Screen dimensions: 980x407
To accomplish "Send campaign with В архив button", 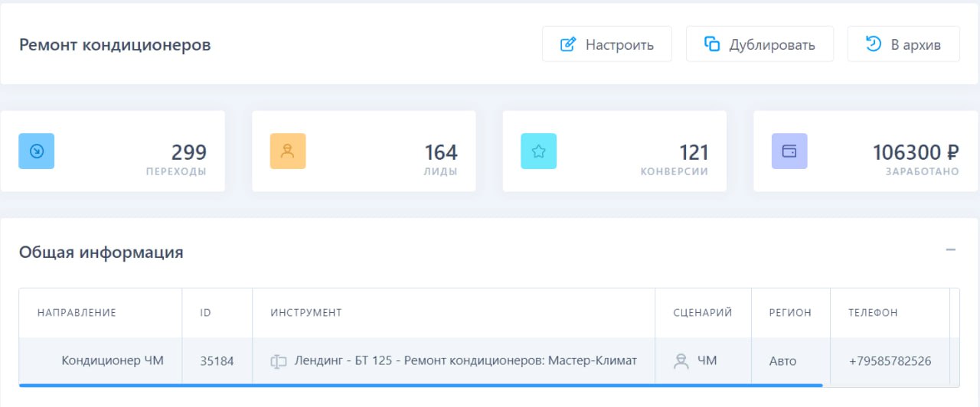I will pos(903,44).
